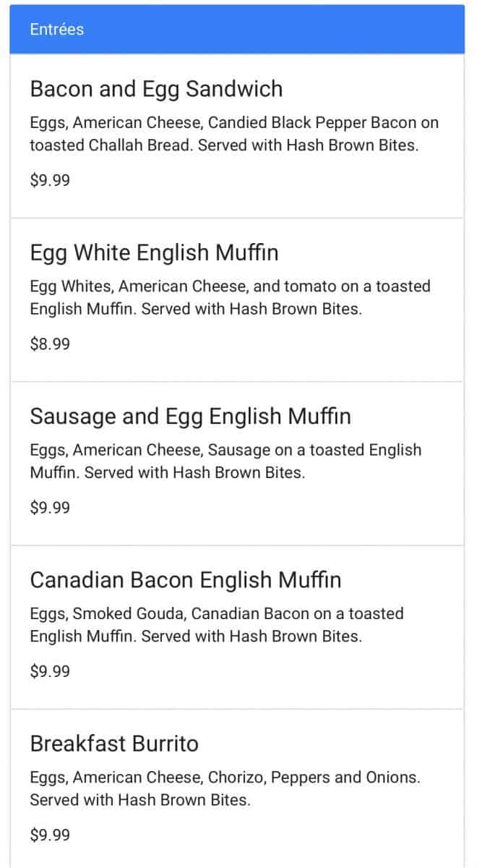The height and width of the screenshot is (868, 477).
Task: Tap the words "Egg Whites" in the description
Action: 66,286
